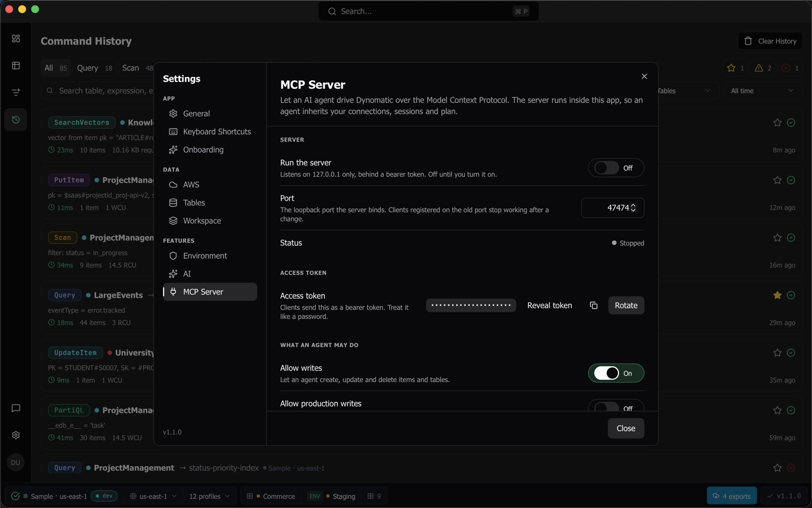Disable the Allow writes toggle
Image resolution: width=812 pixels, height=508 pixels.
coord(616,373)
